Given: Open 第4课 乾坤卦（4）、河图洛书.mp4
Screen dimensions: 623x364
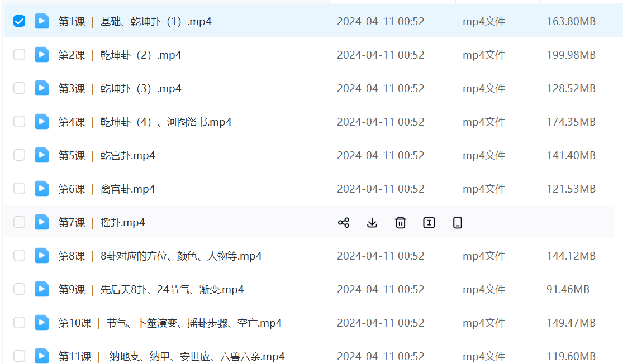Looking at the screenshot, I should coord(145,122).
